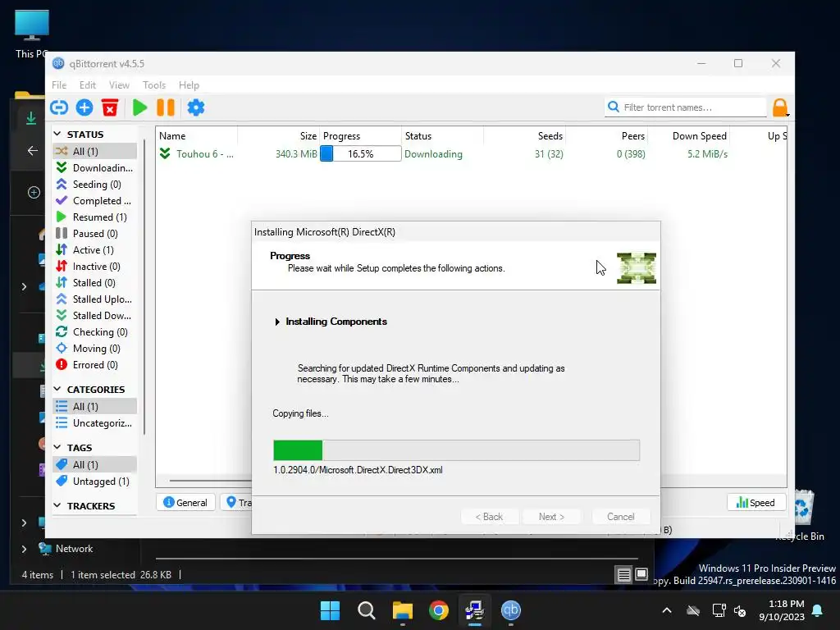This screenshot has width=840, height=630.
Task: Click Add Torrent Link icon in toolbar
Action: [x=59, y=107]
